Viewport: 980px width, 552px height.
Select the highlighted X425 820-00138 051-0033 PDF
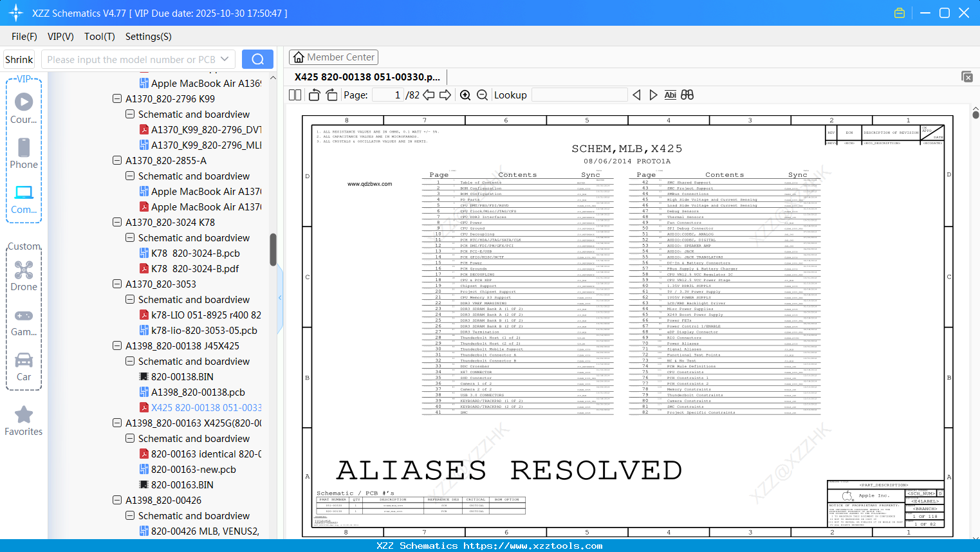point(200,408)
